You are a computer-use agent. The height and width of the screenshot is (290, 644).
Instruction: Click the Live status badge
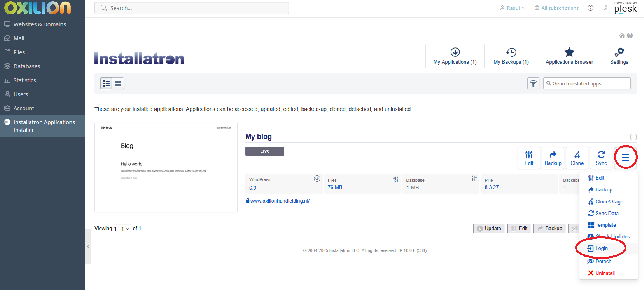[x=265, y=151]
